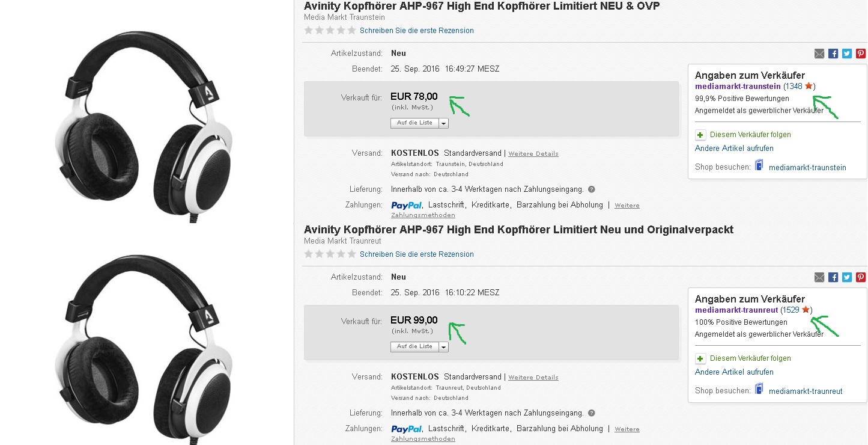868x445 pixels.
Task: Share Traunstein listing on Facebook
Action: point(833,54)
